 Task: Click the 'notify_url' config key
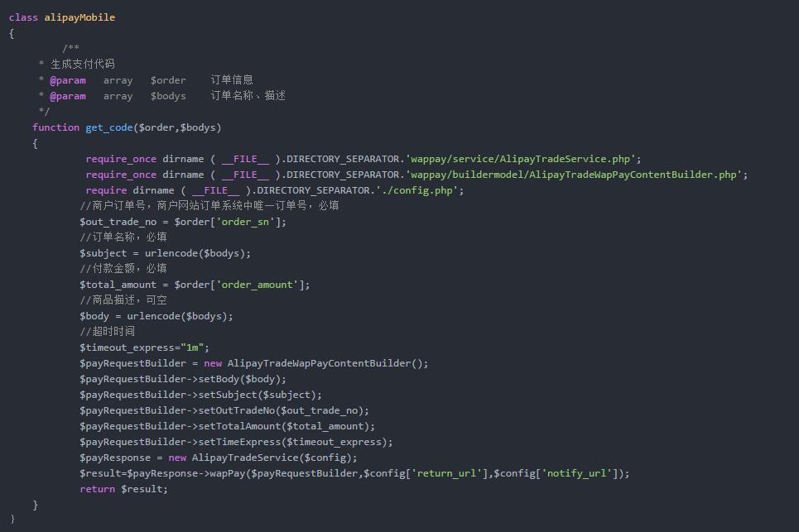[x=577, y=473]
